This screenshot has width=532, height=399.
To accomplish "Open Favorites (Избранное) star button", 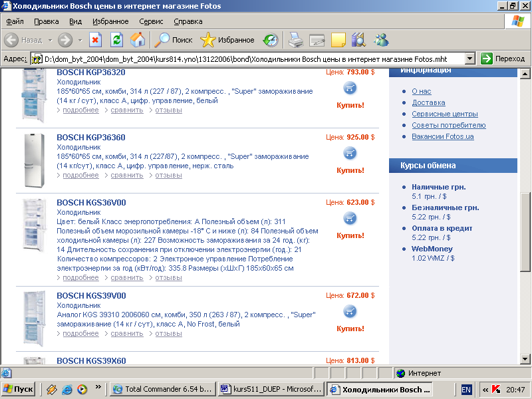I will [x=227, y=40].
